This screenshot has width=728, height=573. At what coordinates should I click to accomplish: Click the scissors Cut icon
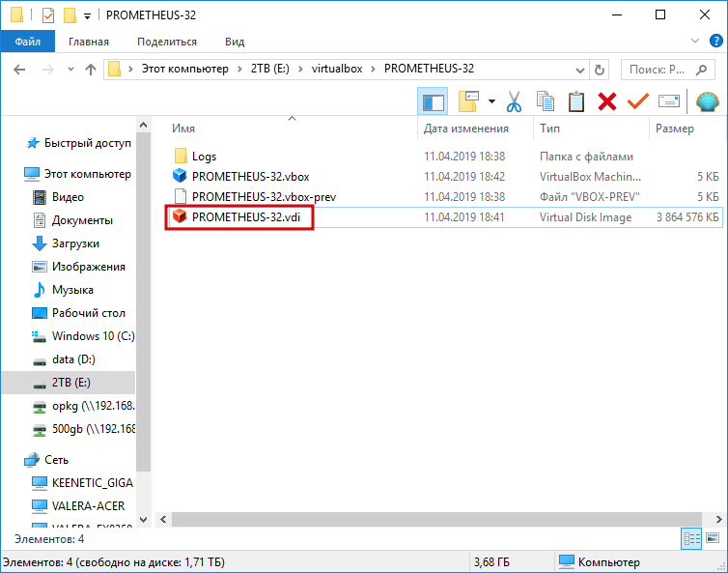click(514, 101)
